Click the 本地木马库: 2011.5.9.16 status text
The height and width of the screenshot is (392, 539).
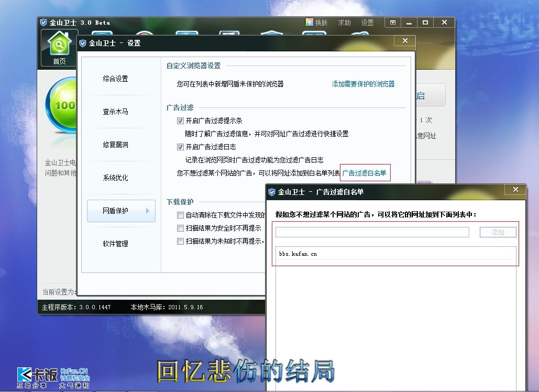[167, 307]
